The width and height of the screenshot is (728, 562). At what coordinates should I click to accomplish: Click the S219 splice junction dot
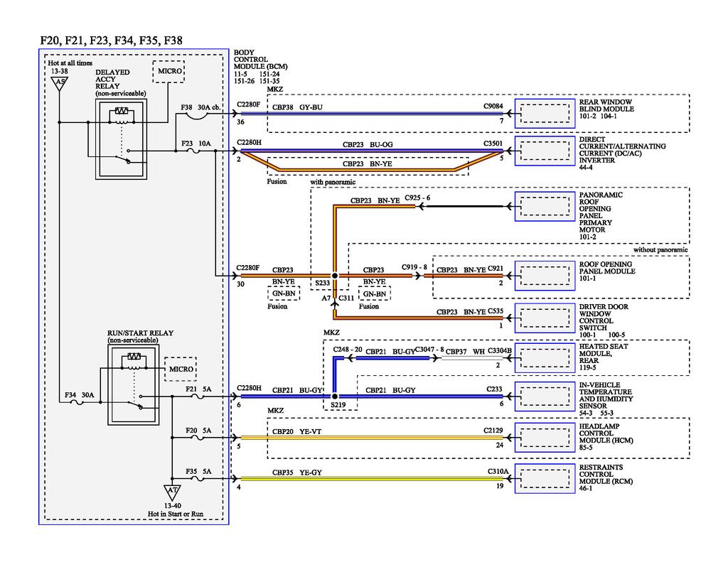click(333, 396)
